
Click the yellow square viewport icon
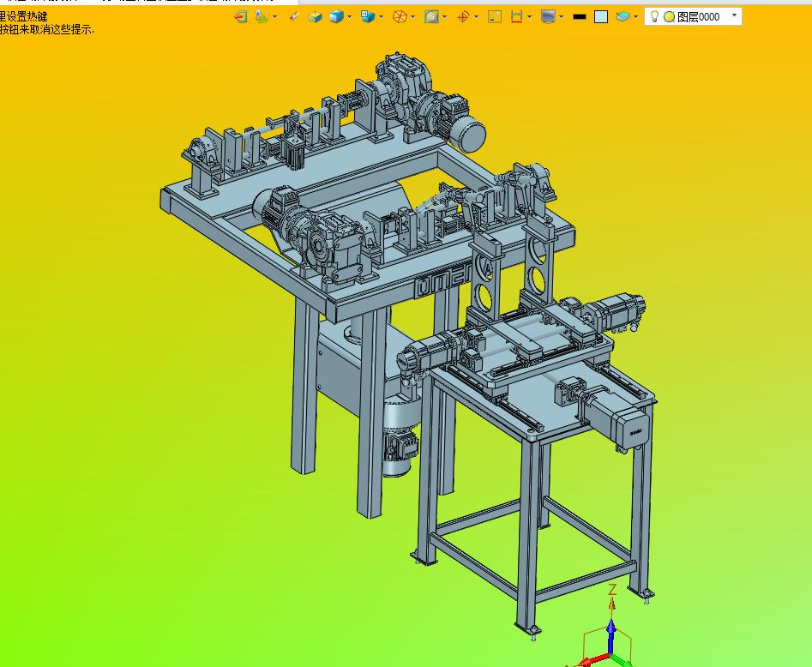[495, 16]
